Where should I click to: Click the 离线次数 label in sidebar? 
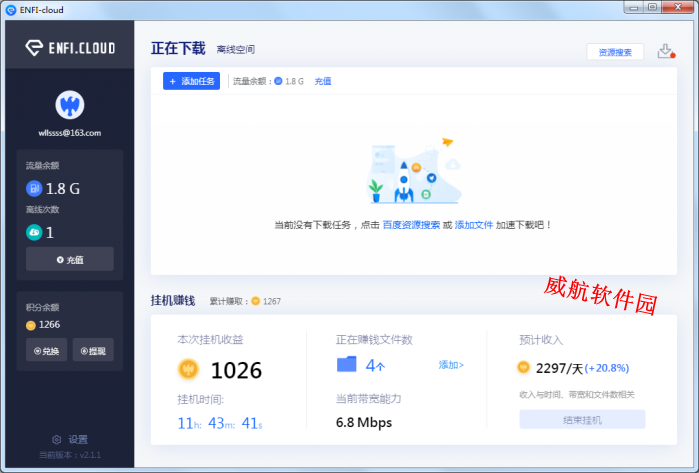pos(42,210)
